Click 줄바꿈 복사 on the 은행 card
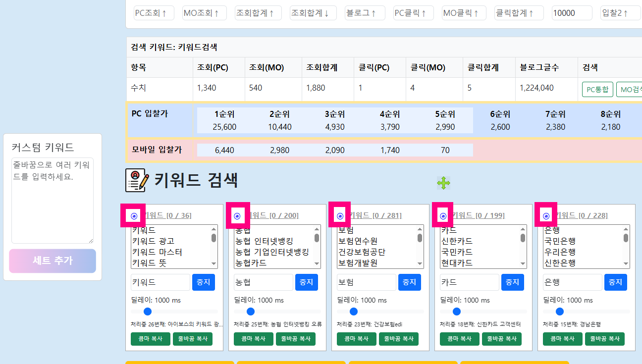 pos(604,339)
